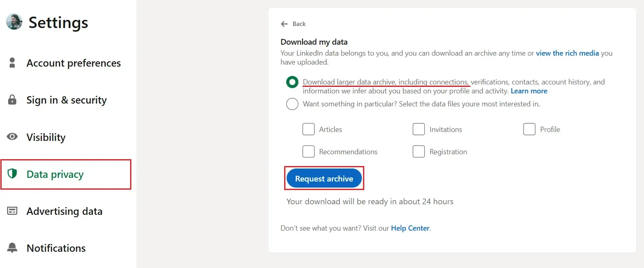Enable the Invitations checkbox
The height and width of the screenshot is (268, 644).
419,129
